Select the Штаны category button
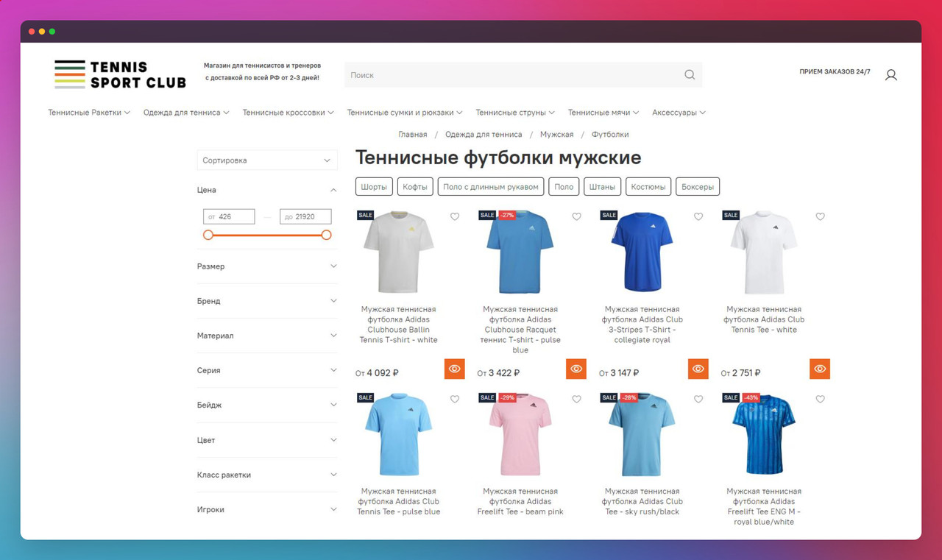 [x=602, y=187]
